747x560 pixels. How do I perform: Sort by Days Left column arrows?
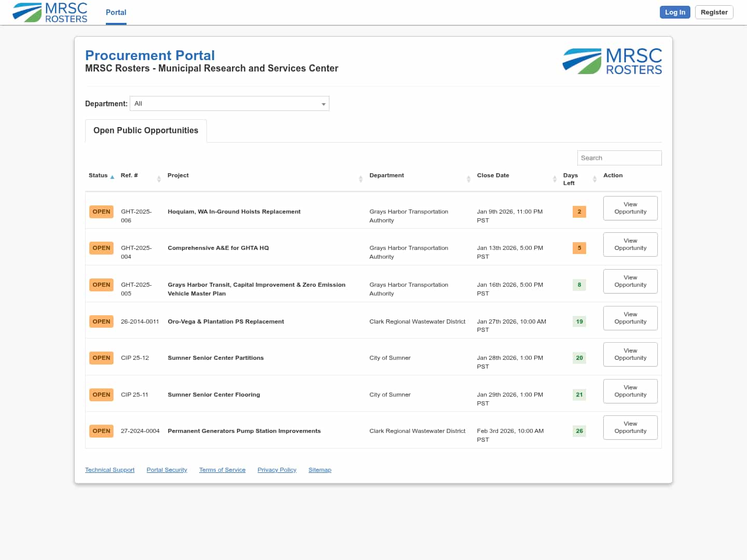pyautogui.click(x=594, y=179)
